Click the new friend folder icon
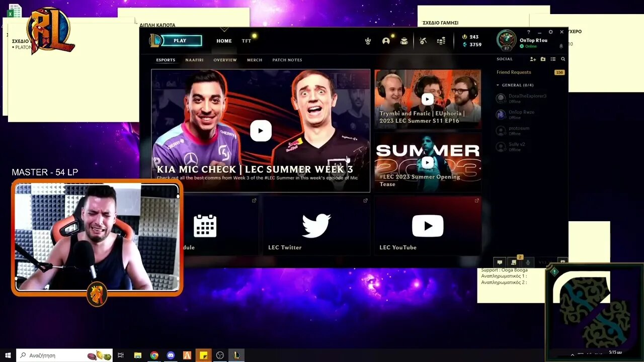The height and width of the screenshot is (362, 644). (543, 59)
